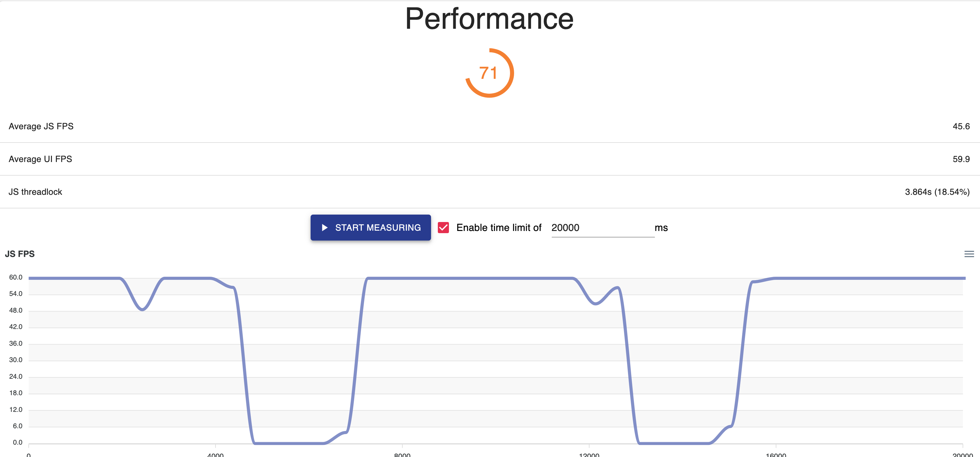Click the 0.0 y-axis label
Image resolution: width=980 pixels, height=457 pixels.
[x=18, y=442]
